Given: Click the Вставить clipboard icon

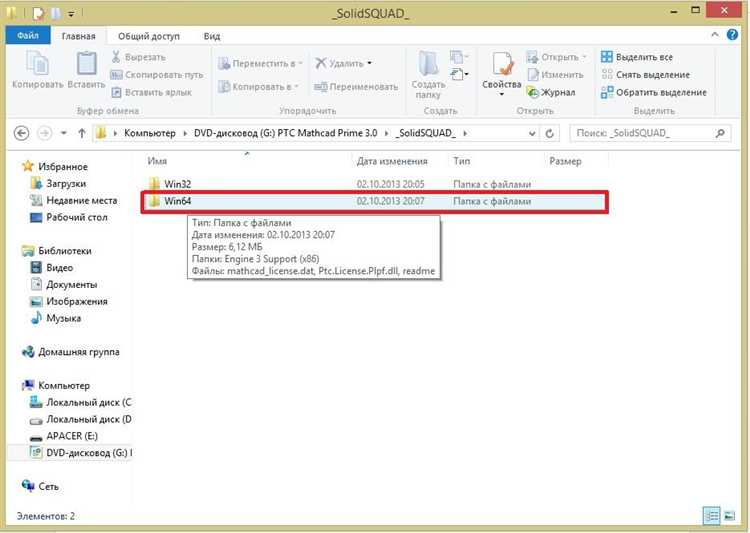Looking at the screenshot, I should pyautogui.click(x=87, y=69).
